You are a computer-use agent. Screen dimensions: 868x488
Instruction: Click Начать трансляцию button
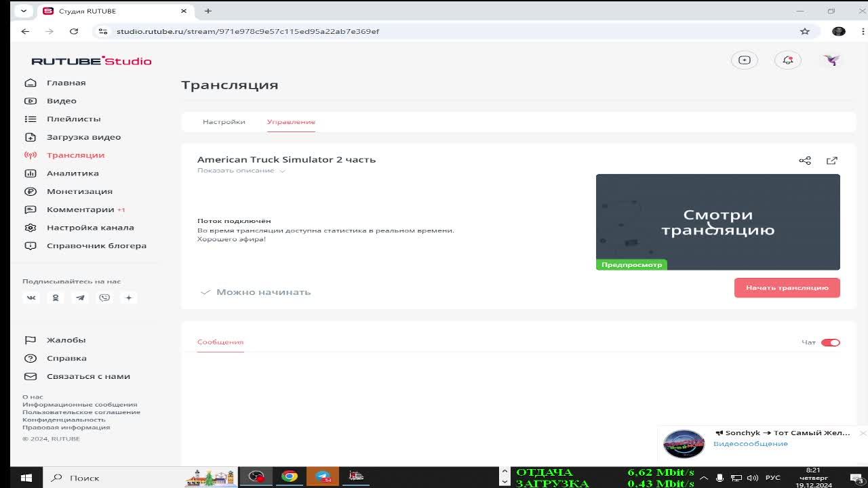tap(787, 287)
